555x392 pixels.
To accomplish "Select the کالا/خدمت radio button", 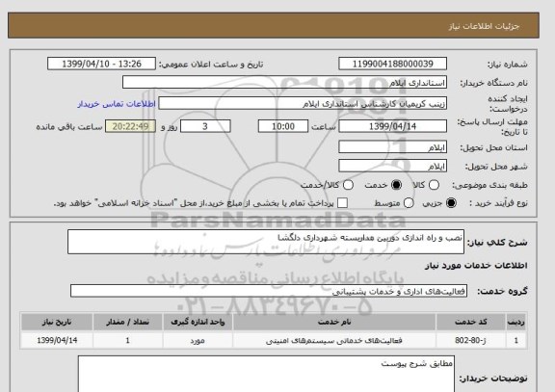I will [348, 185].
